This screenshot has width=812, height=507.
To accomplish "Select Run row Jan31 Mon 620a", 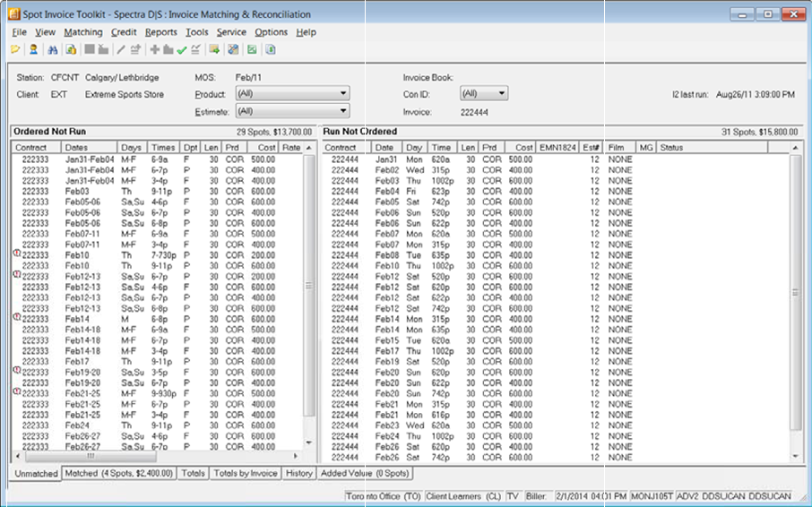I will pos(555,159).
